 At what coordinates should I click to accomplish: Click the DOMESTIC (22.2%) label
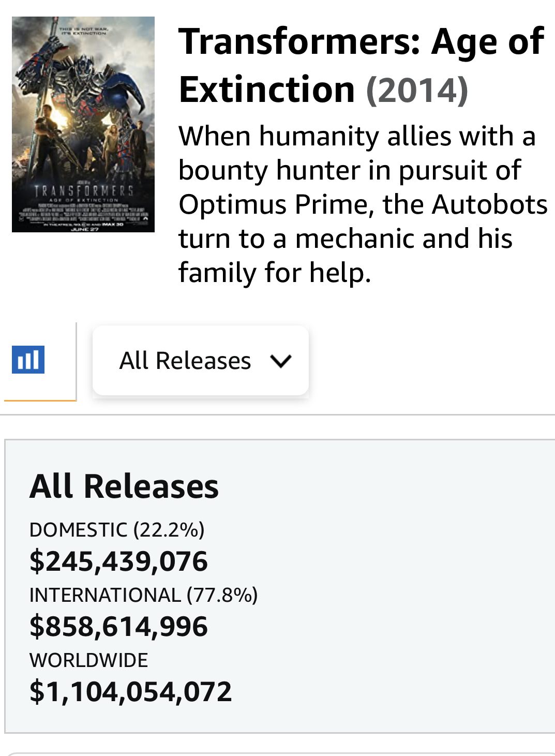pyautogui.click(x=117, y=530)
